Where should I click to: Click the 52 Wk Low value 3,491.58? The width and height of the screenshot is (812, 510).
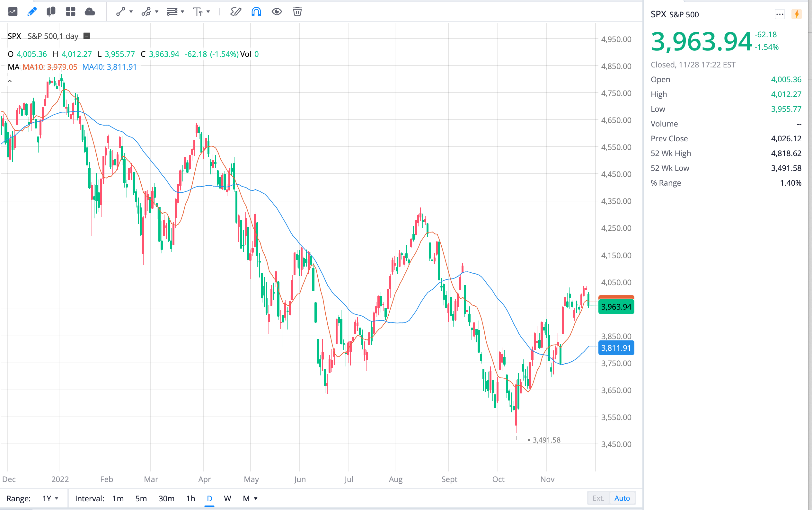[786, 168]
